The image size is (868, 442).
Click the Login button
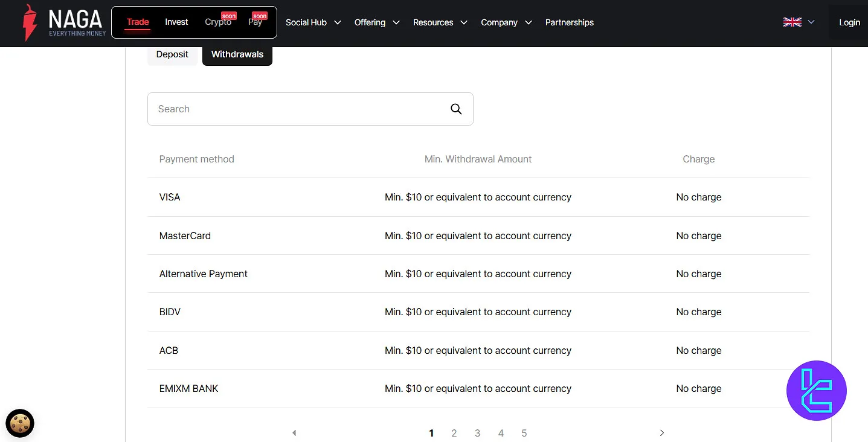tap(849, 22)
